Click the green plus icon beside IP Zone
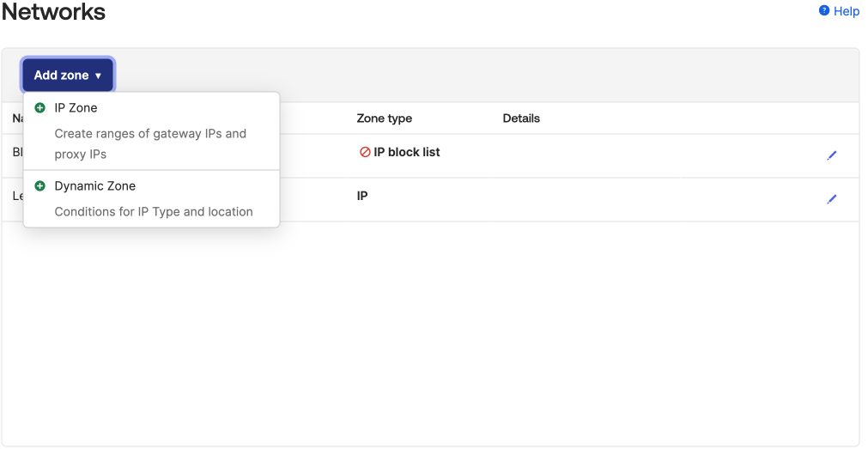 pyautogui.click(x=39, y=108)
